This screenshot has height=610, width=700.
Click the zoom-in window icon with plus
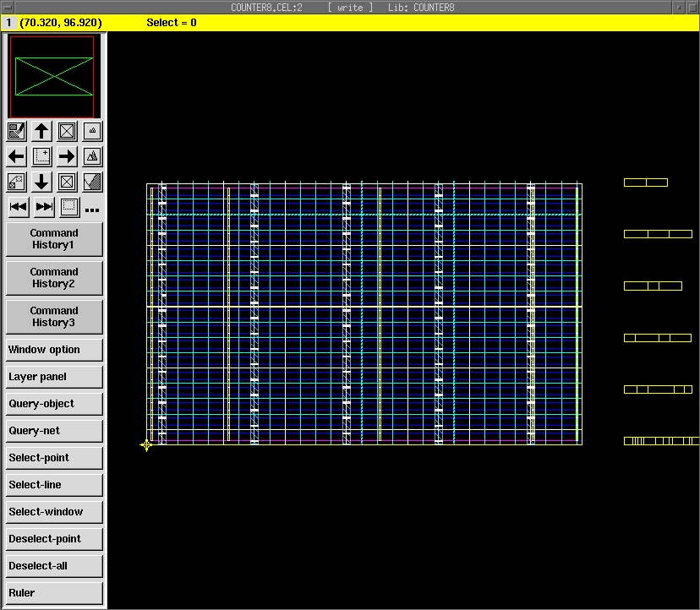(41, 156)
